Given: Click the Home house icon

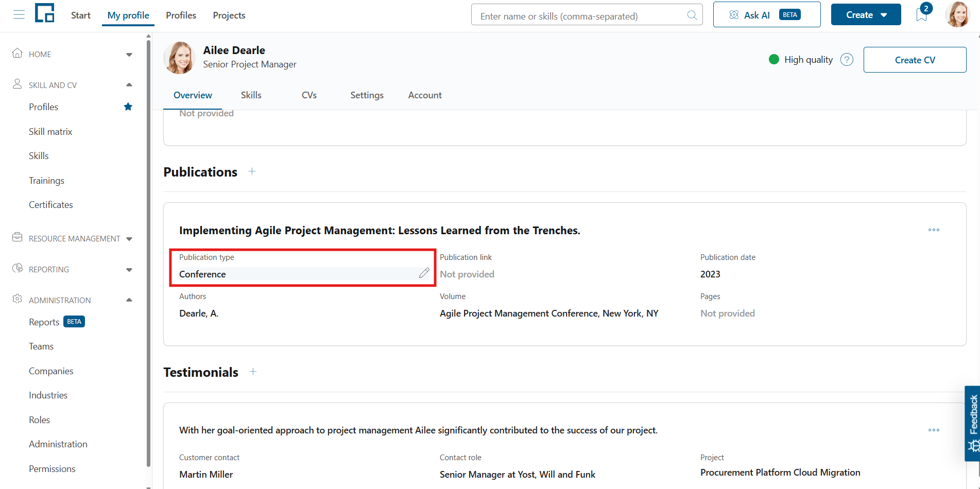Looking at the screenshot, I should coord(18,53).
